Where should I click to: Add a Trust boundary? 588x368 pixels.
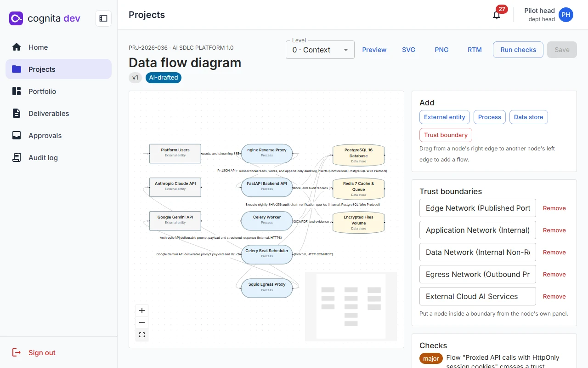[446, 135]
